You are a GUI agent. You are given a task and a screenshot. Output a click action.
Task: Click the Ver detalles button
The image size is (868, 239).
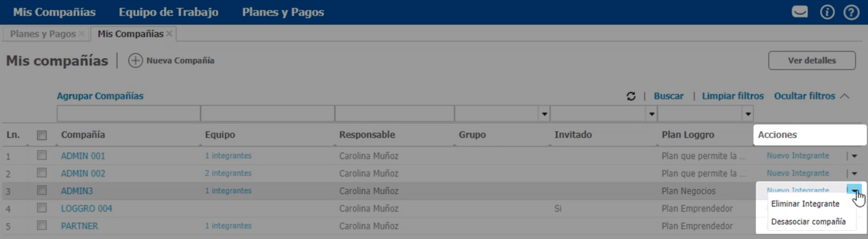812,61
